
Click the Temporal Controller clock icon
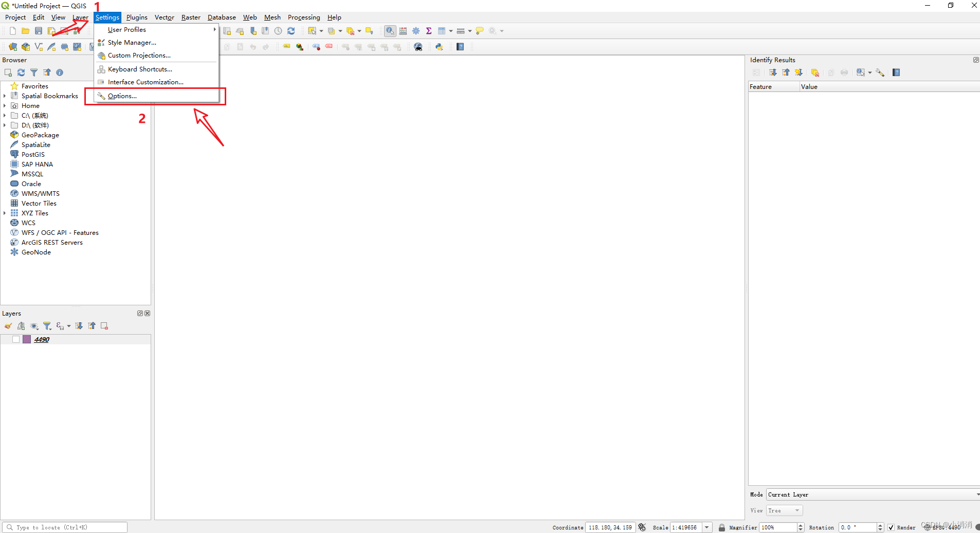(x=278, y=31)
